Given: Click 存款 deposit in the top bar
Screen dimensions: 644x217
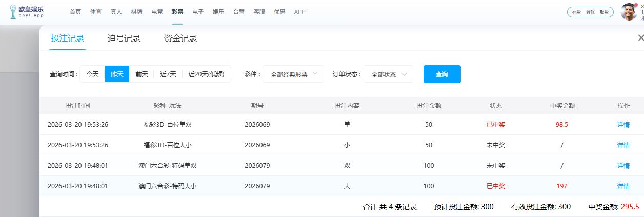Looking at the screenshot, I should click(x=576, y=12).
